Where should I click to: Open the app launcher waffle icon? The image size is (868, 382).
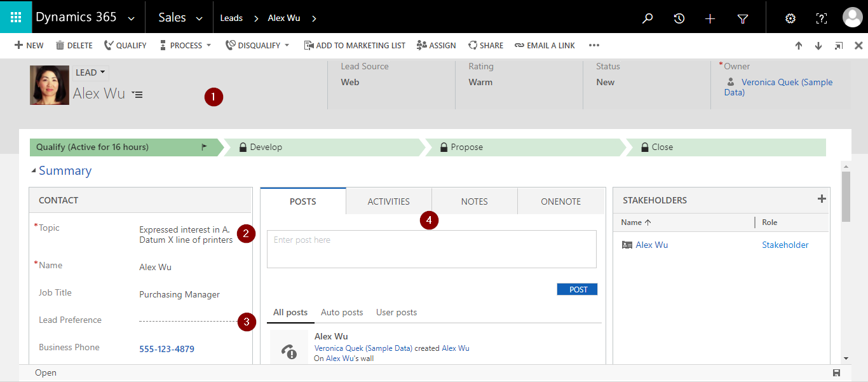tap(15, 17)
